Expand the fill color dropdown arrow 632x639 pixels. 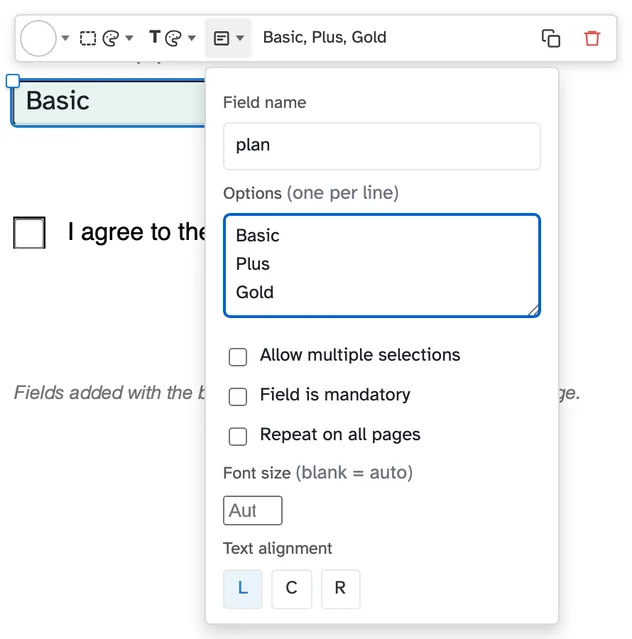pos(65,38)
